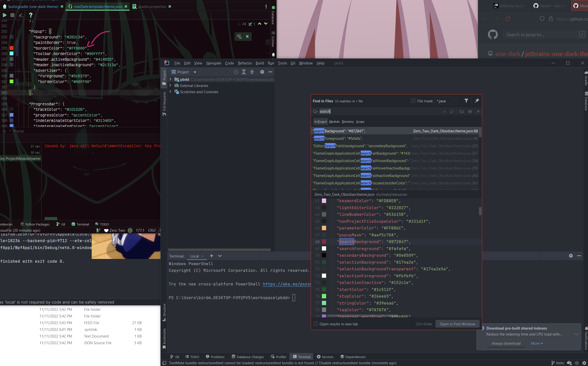The image size is (588, 366).
Task: Expand the Scratches and Consoles node
Action: (170, 92)
